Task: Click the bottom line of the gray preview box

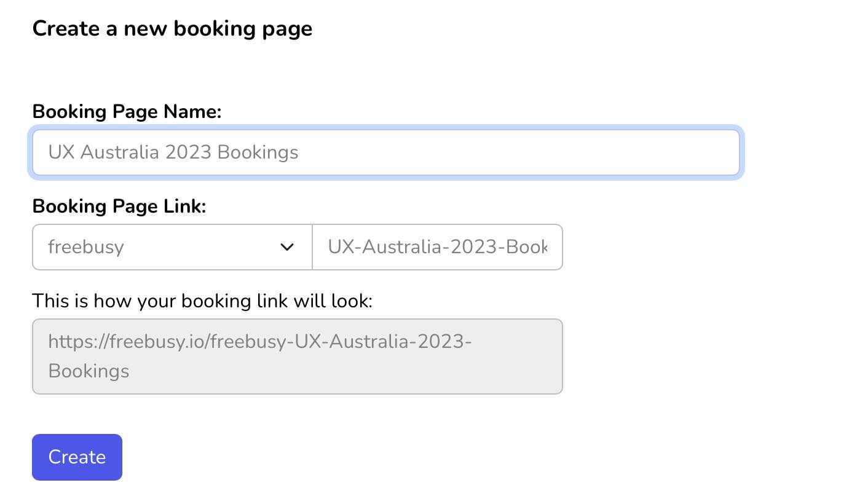Action: click(x=297, y=371)
